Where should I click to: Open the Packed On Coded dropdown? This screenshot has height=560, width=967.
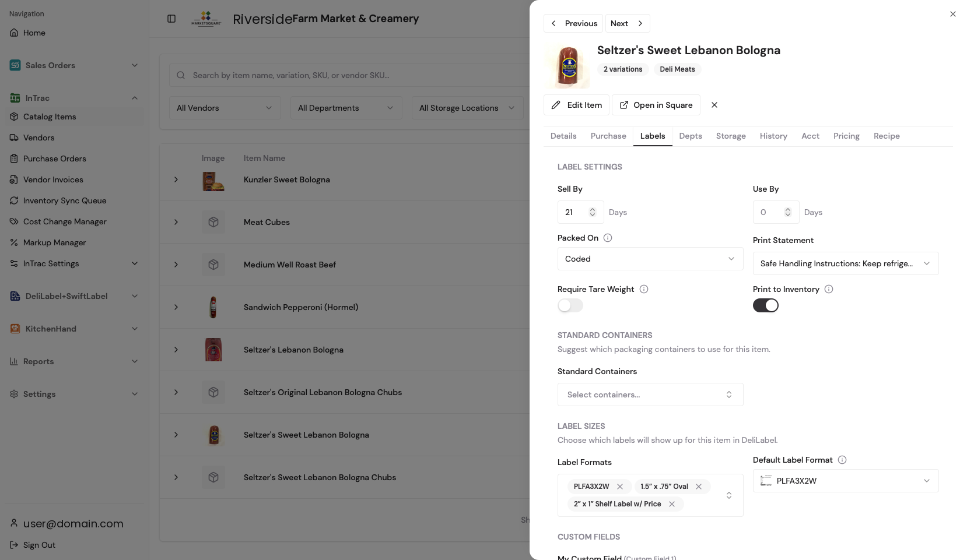pos(650,259)
